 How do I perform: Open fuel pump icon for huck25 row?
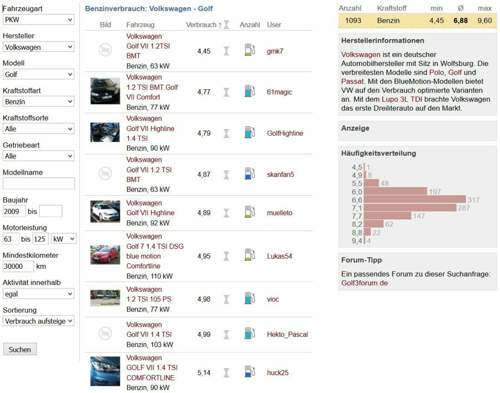[x=250, y=372]
